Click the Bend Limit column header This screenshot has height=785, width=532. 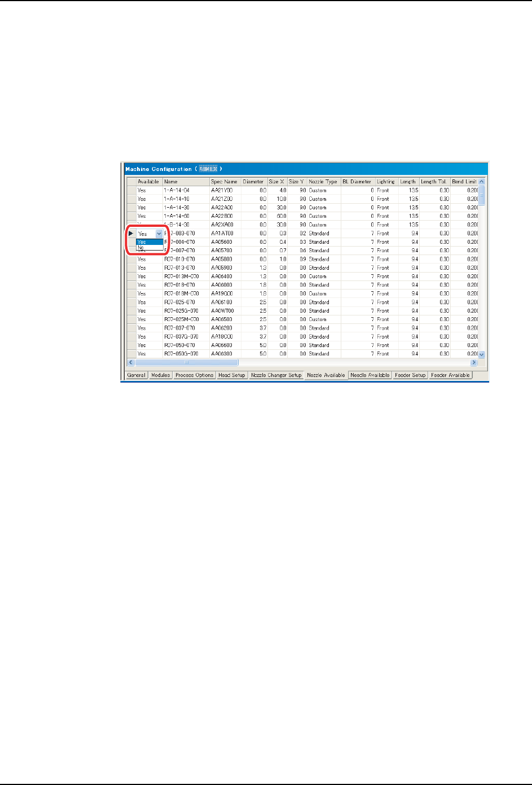pos(464,182)
